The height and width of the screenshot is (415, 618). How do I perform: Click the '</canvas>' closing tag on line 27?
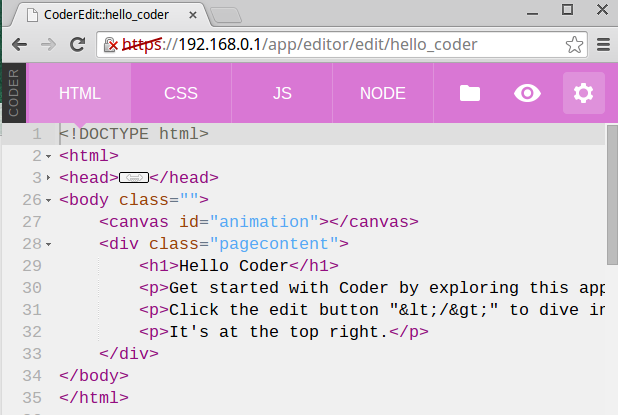[374, 222]
